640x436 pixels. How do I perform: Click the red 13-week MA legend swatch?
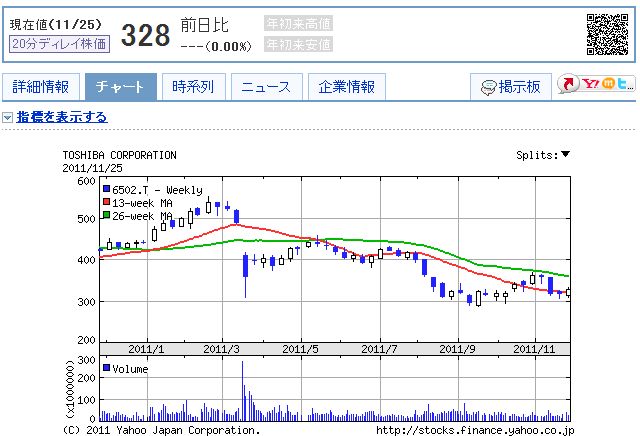(x=107, y=202)
